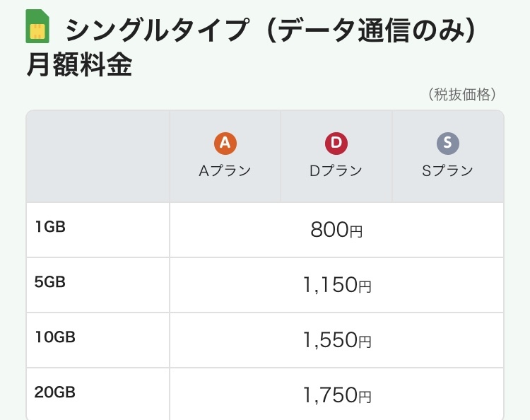This screenshot has width=530, height=420.
Task: Select the Aプラン column header label
Action: coord(225,170)
